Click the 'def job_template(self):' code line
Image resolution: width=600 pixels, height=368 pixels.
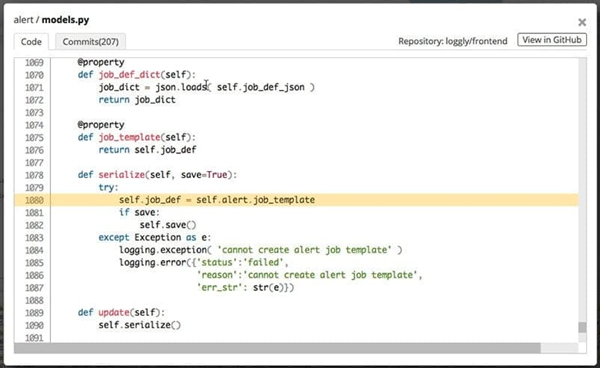[x=137, y=137]
